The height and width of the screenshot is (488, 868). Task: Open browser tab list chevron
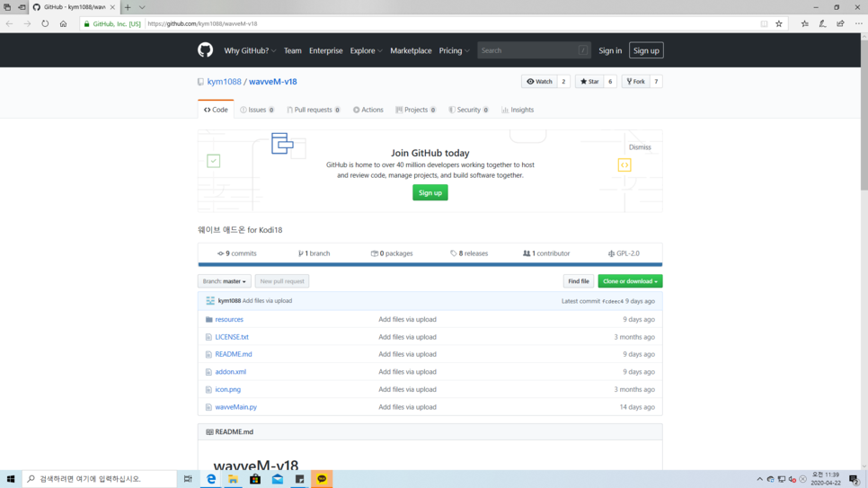point(142,7)
